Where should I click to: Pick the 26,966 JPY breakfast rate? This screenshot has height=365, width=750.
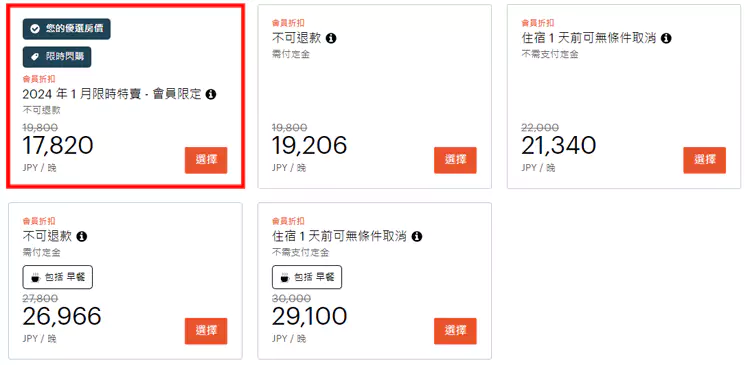(x=206, y=331)
